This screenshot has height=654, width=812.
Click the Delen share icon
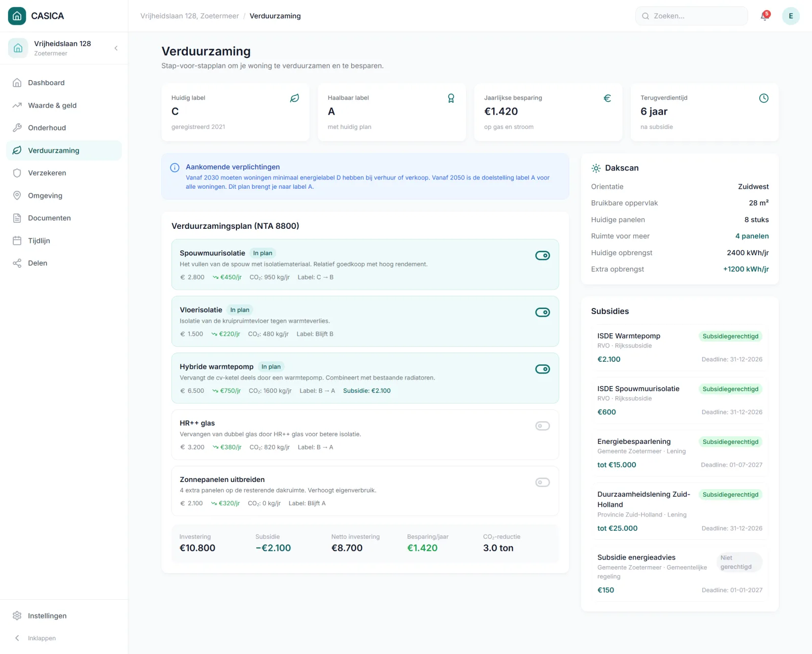click(17, 263)
